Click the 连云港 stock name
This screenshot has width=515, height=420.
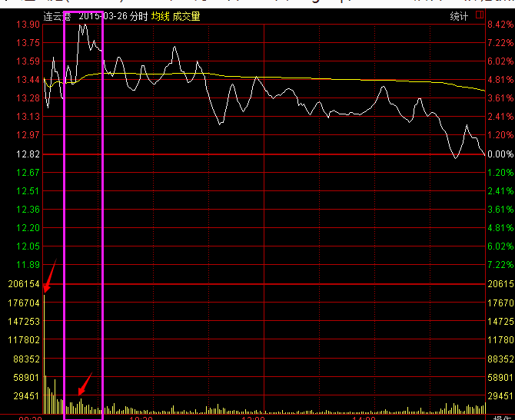[x=58, y=16]
